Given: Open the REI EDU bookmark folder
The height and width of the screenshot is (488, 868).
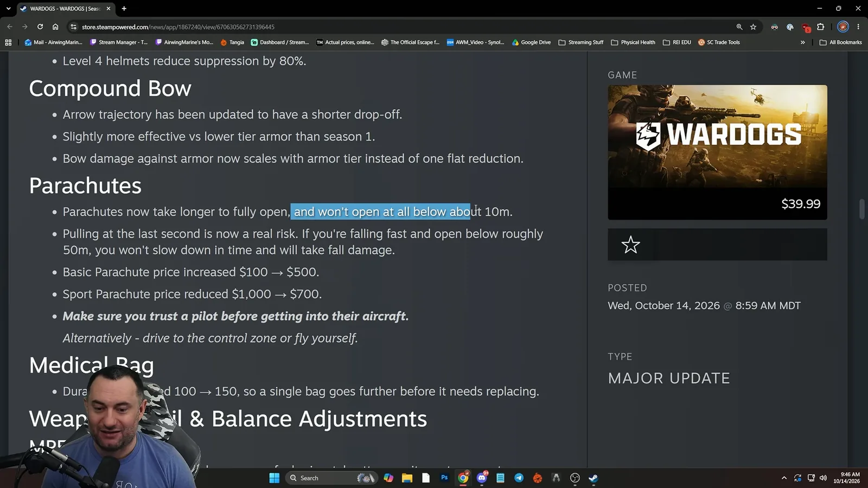Looking at the screenshot, I should coord(677,42).
